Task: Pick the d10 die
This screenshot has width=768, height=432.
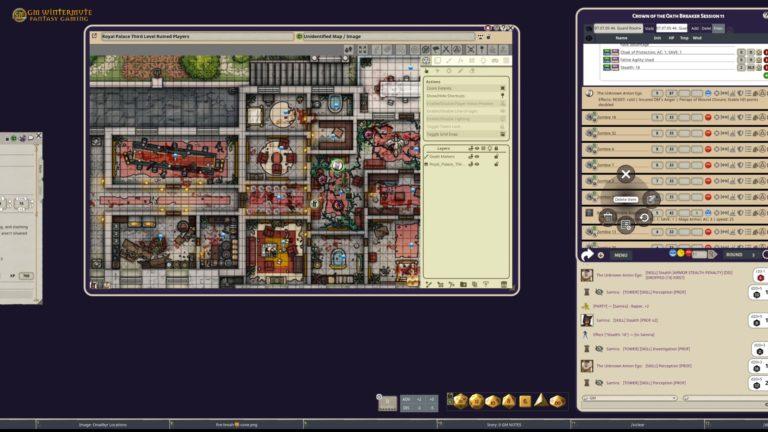Action: tap(492, 402)
